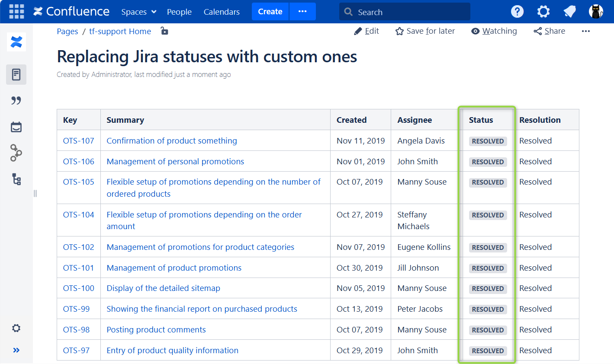Viewport: 614px width, 364px height.
Task: Click the page tree icon in sidebar
Action: [16, 179]
